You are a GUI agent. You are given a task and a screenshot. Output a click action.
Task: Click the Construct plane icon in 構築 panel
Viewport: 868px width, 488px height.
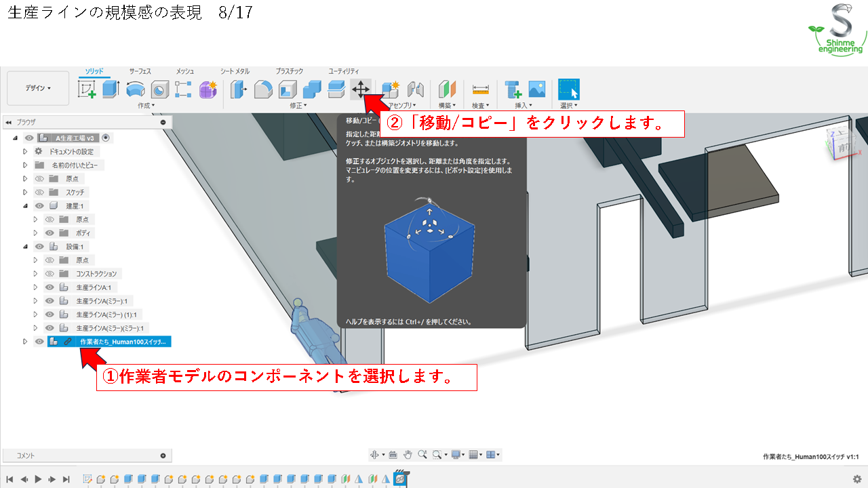[446, 88]
